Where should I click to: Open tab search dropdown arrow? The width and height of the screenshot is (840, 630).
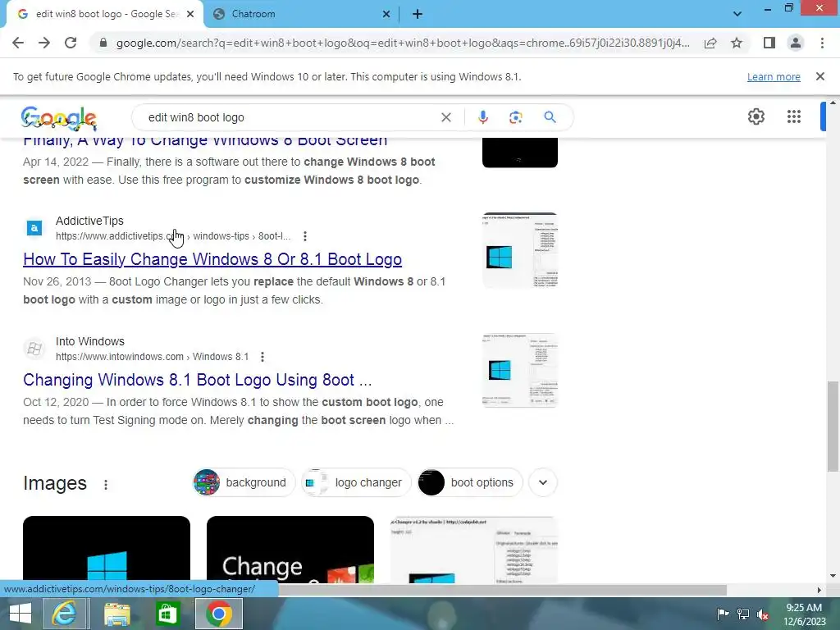(737, 14)
